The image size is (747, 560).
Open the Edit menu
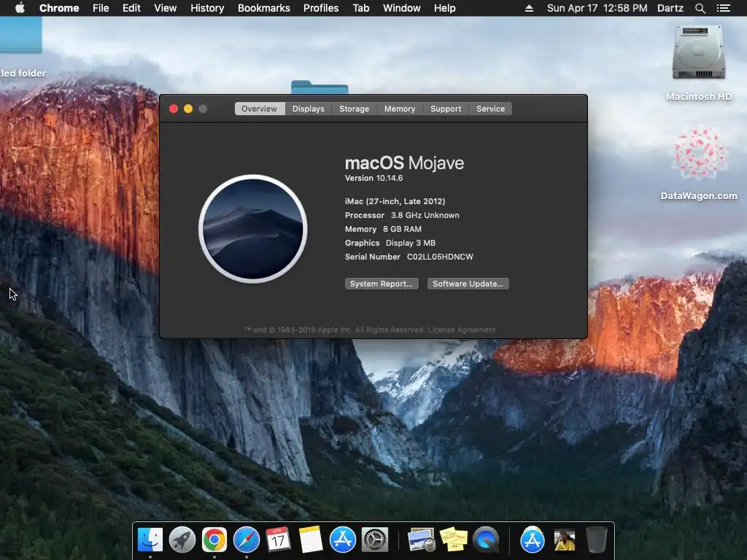(131, 8)
